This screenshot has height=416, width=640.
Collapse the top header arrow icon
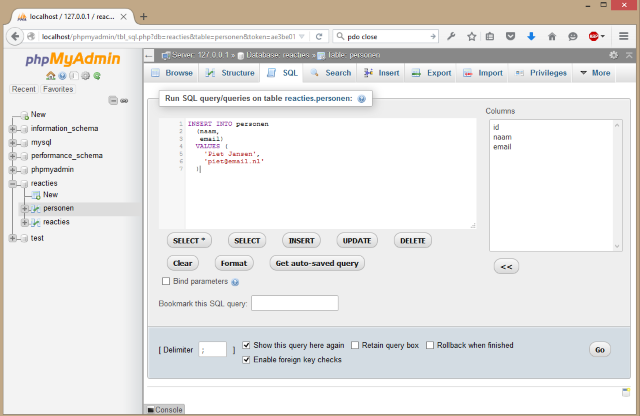coord(629,55)
